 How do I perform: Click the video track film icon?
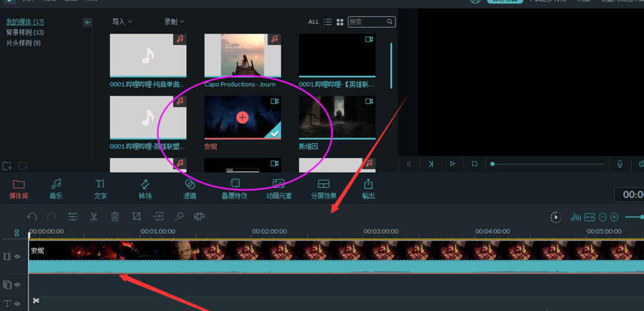[x=7, y=256]
